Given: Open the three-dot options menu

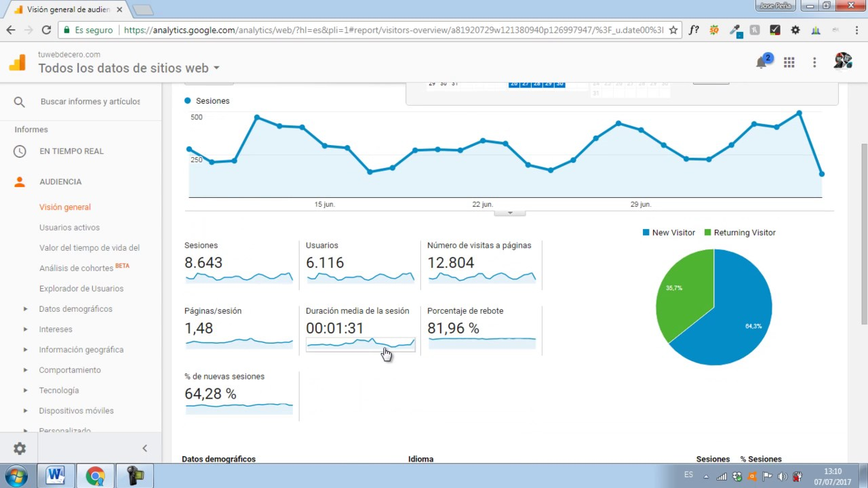Looking at the screenshot, I should tap(814, 62).
